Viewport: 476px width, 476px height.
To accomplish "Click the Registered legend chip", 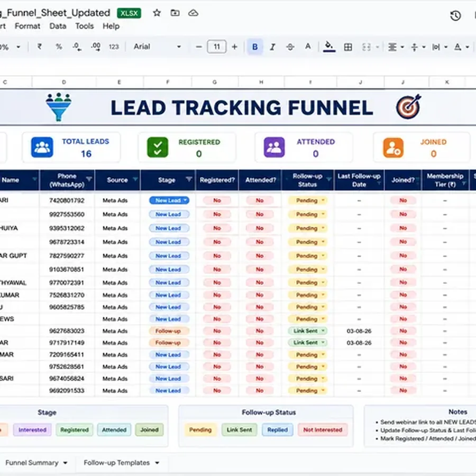I will pos(75,430).
